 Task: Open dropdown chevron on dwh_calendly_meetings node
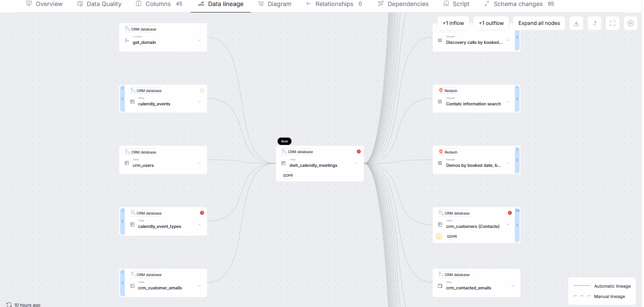(x=356, y=163)
